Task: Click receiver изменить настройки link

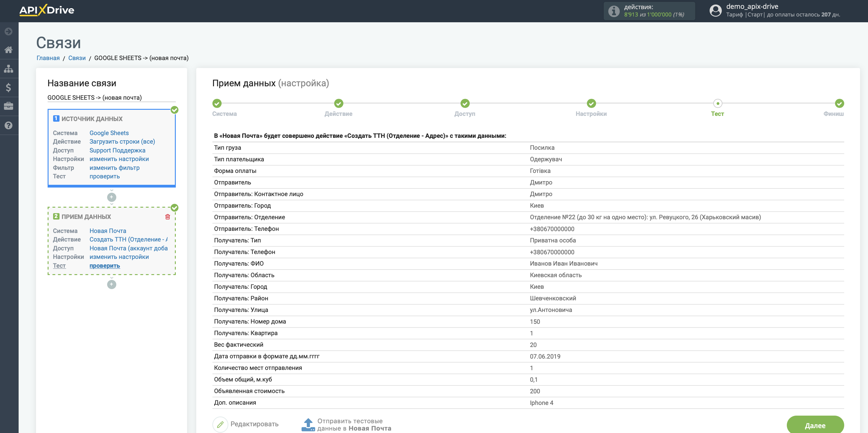Action: tap(119, 256)
